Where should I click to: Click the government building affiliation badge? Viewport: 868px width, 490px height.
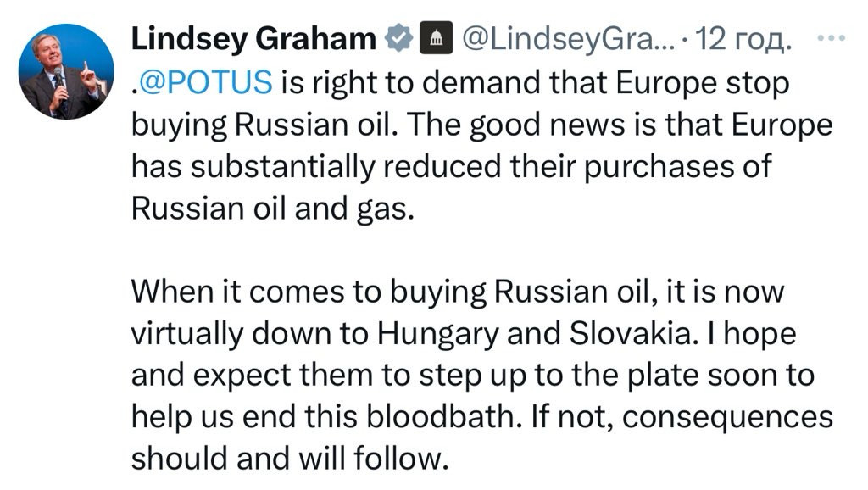pos(437,38)
